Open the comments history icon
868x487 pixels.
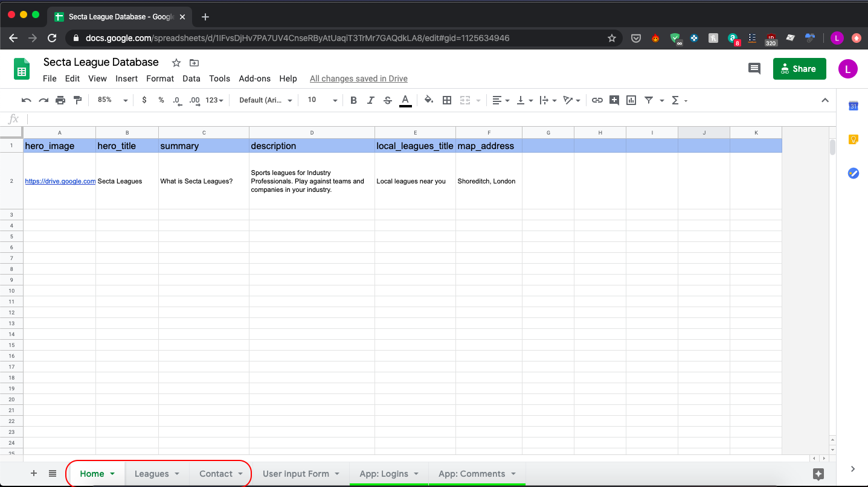click(754, 69)
